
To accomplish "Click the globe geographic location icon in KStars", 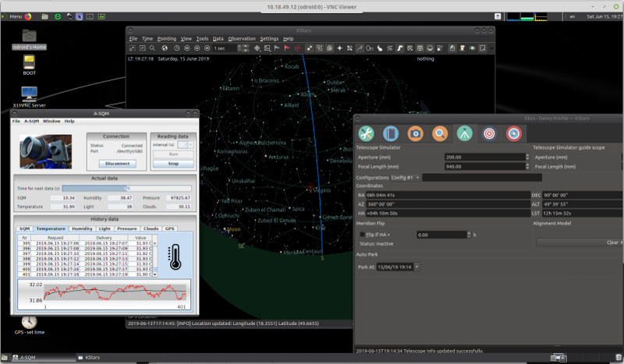I will click(x=165, y=48).
